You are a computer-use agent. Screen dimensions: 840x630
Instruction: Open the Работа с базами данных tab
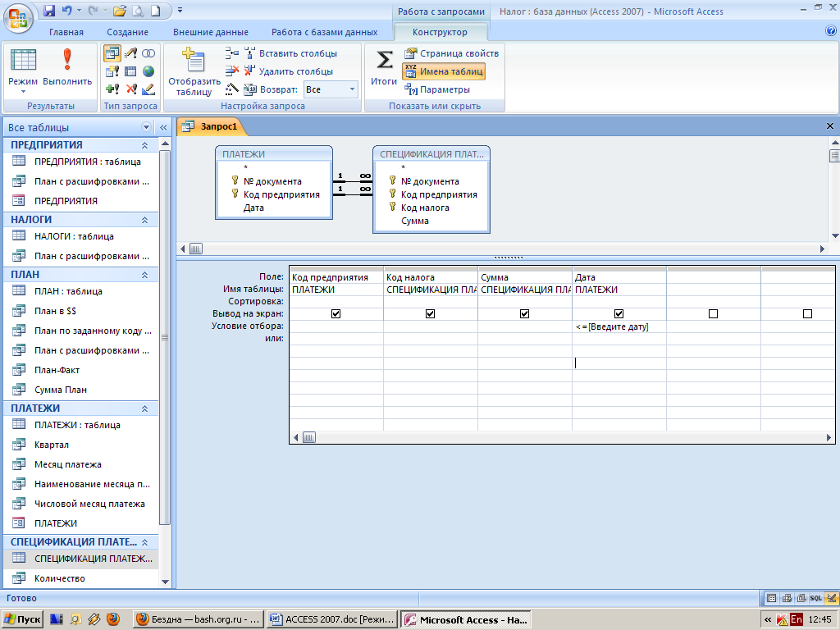coord(324,32)
